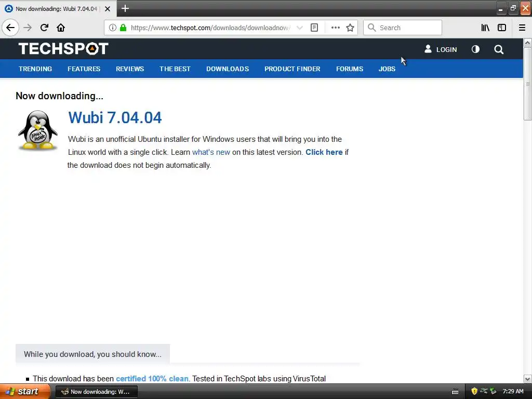Open THE BEST section

click(x=175, y=69)
